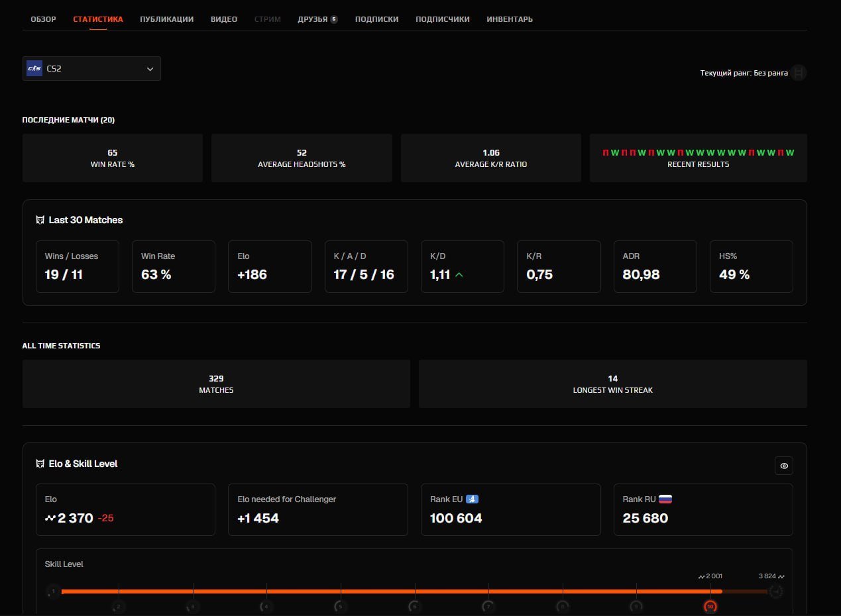The height and width of the screenshot is (616, 841).
Task: Click the helmet icon beside Elo & Skill Level
Action: point(40,464)
